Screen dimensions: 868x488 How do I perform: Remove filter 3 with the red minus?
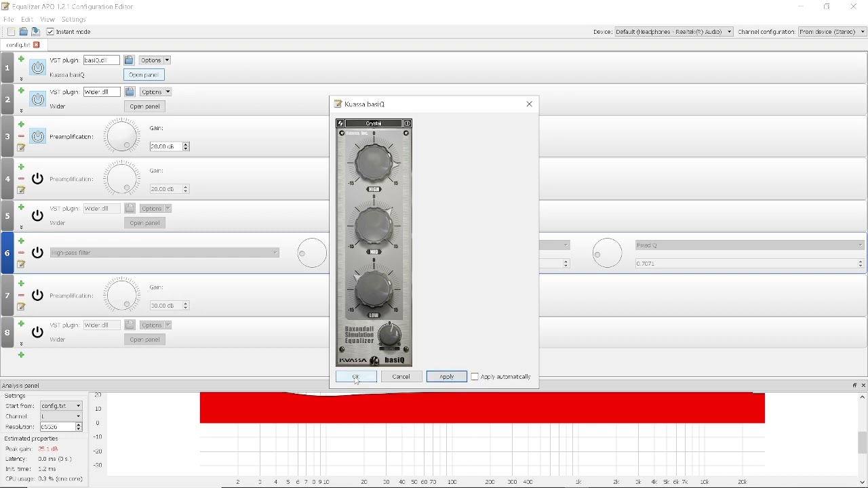pos(21,136)
